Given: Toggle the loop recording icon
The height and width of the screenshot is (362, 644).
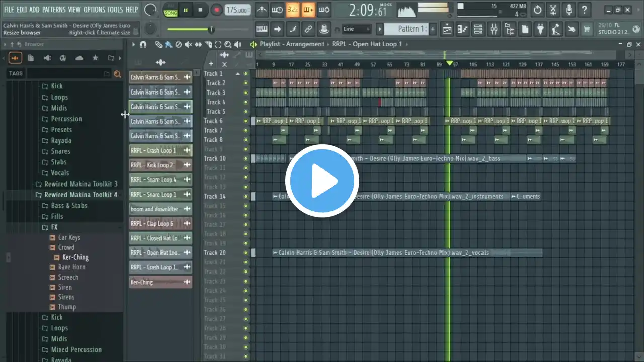Looking at the screenshot, I should click(324, 10).
